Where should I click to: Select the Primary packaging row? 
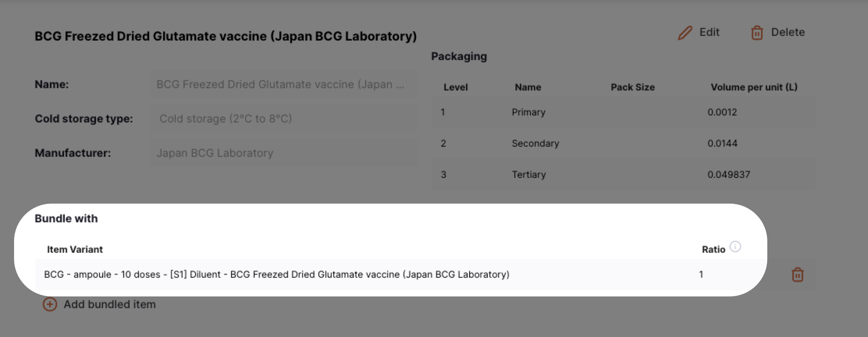(x=623, y=112)
